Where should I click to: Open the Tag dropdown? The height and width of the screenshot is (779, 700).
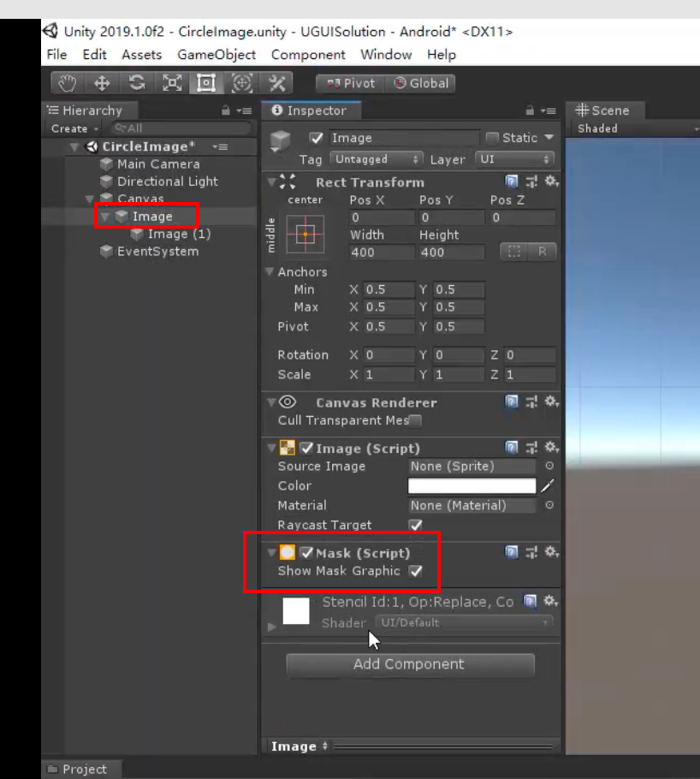pos(377,159)
